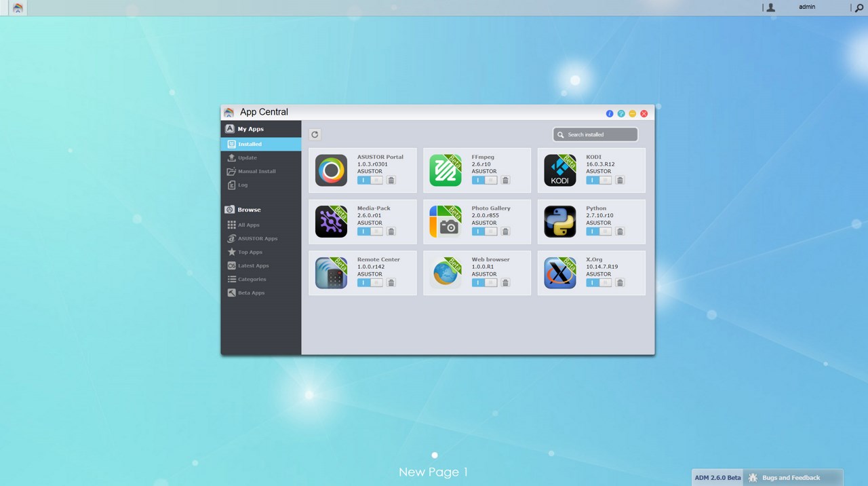Click the New Page 1 page indicator dot

(435, 455)
